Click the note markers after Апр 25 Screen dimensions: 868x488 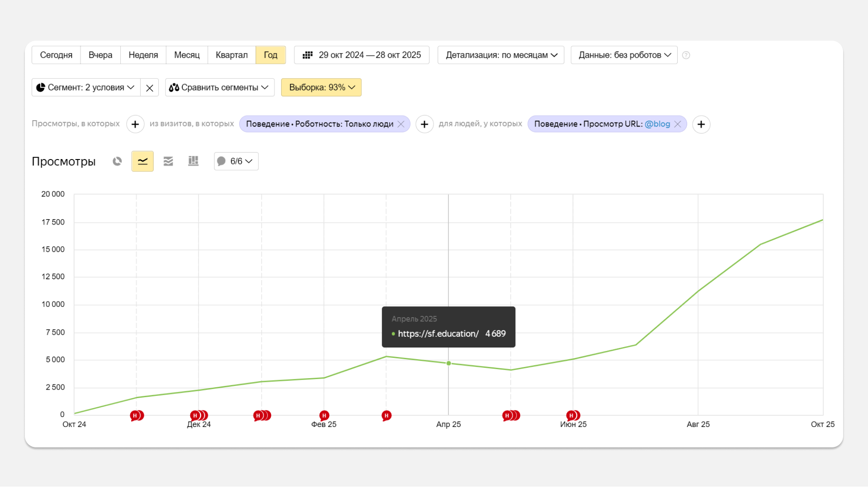[x=511, y=416]
